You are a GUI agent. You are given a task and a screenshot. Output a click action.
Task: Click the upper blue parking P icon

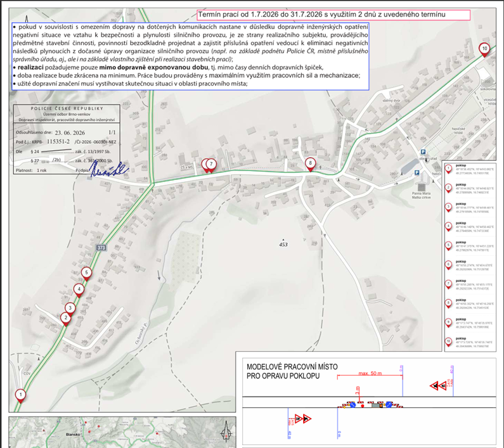click(423, 152)
